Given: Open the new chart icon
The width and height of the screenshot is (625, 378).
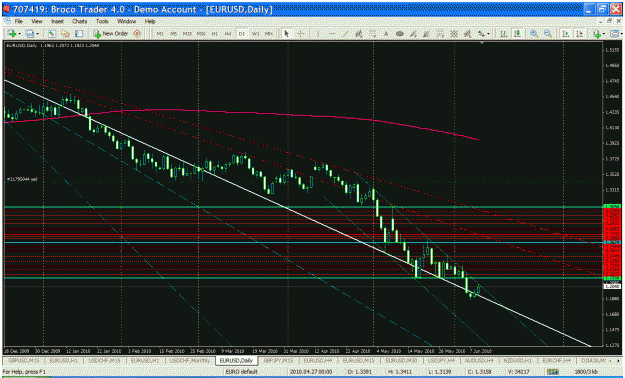Looking at the screenshot, I should click(11, 34).
